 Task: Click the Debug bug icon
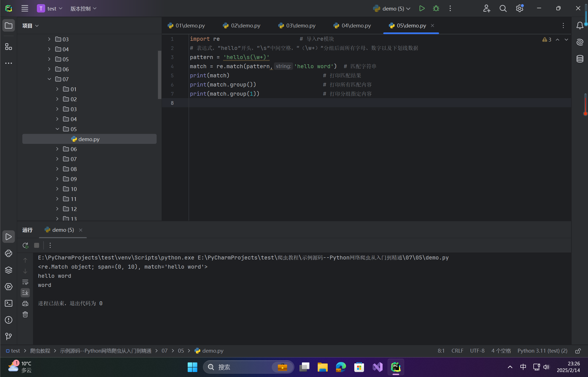pos(436,9)
